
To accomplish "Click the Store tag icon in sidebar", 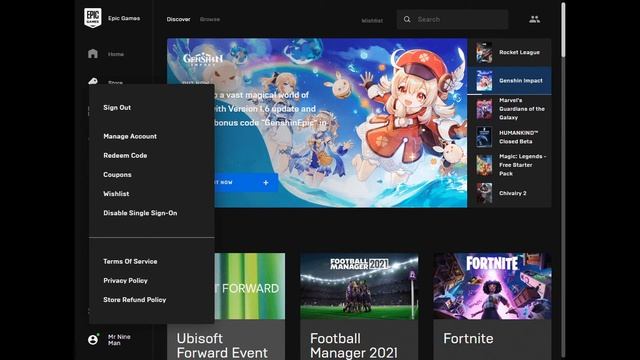I will (93, 81).
